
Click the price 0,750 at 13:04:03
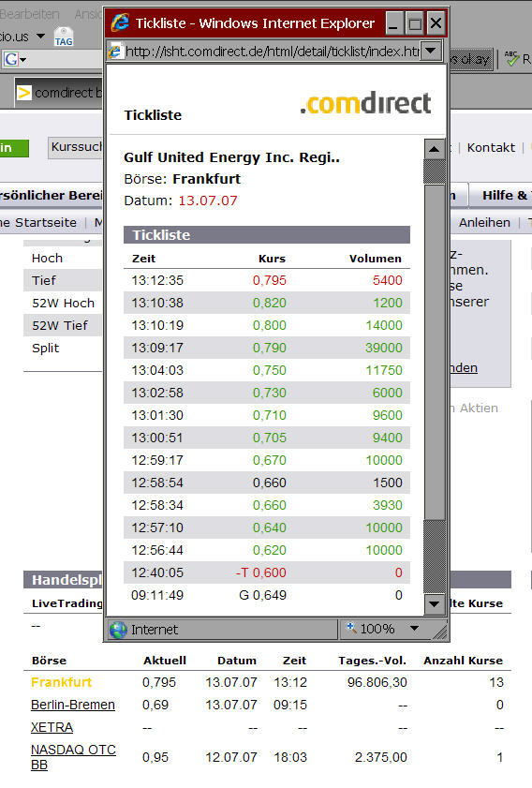[x=269, y=370]
